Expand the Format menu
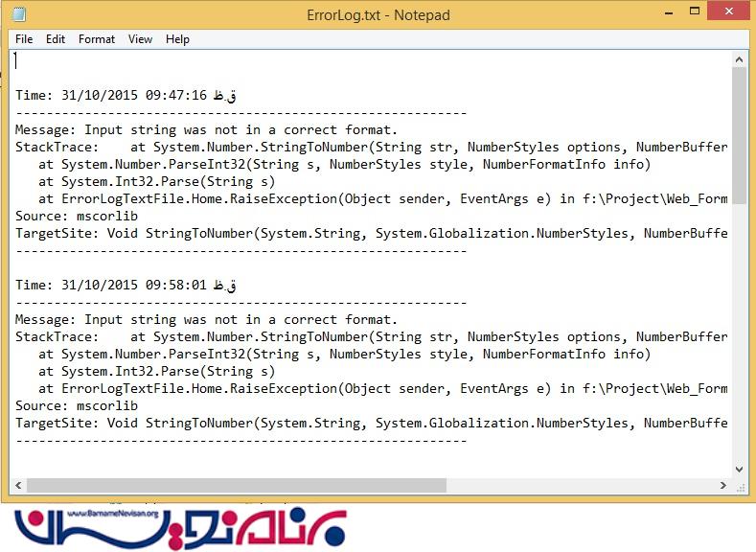756x552 pixels. point(97,39)
